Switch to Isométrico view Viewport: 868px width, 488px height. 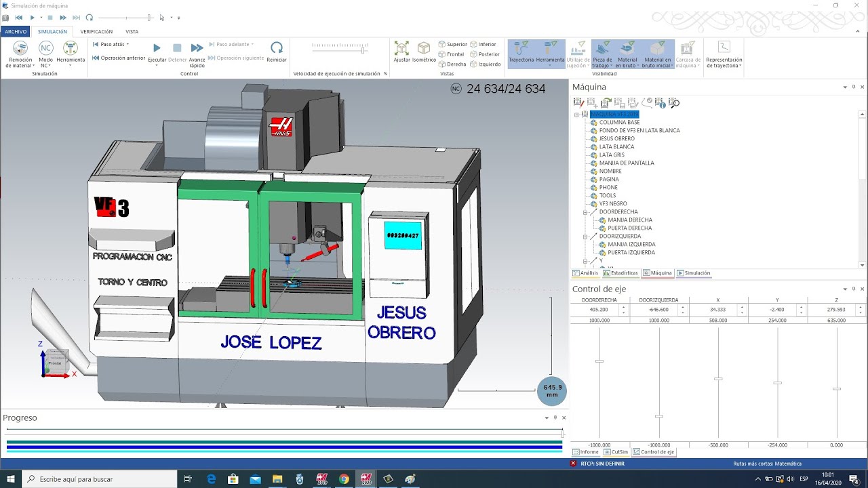coord(424,52)
